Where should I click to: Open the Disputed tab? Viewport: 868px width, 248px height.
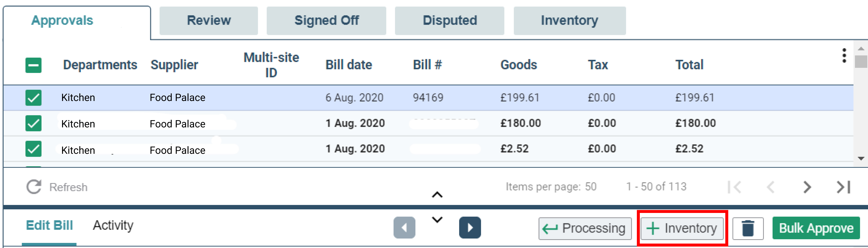(449, 20)
